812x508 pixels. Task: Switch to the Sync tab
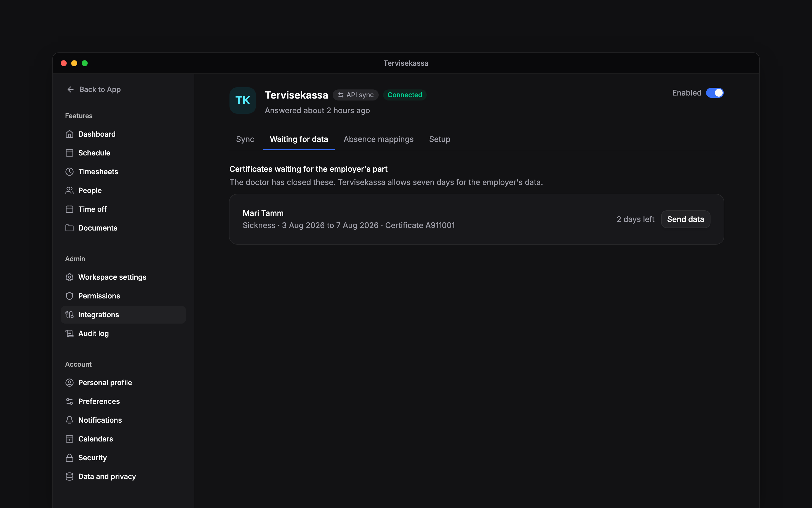[x=245, y=139]
